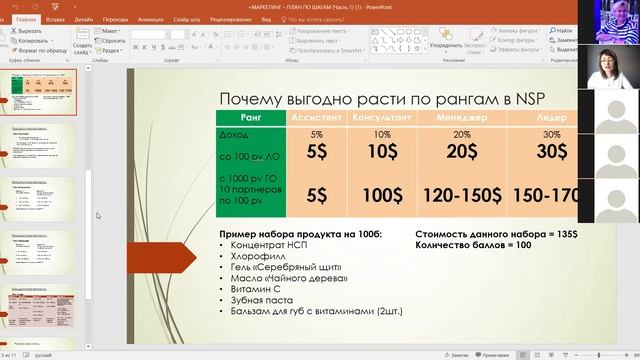This screenshot has width=640, height=360.
Task: Click the Копировать (Copy) button
Action: click(32, 40)
